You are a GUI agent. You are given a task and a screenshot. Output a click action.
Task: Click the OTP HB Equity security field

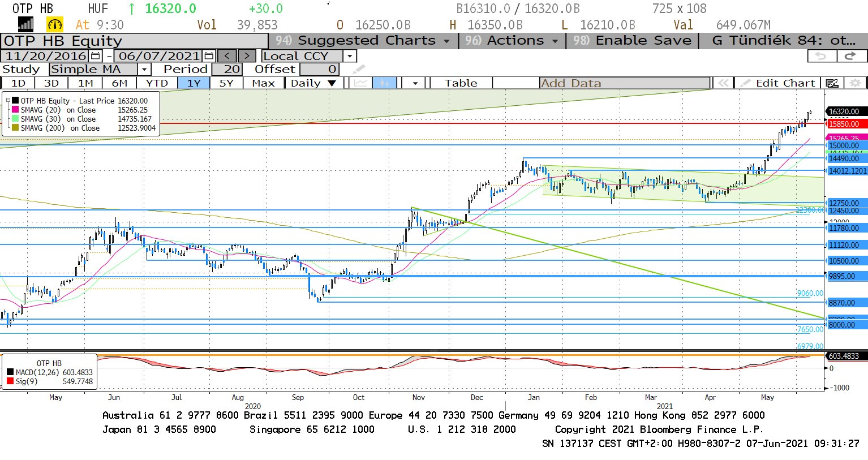(134, 41)
